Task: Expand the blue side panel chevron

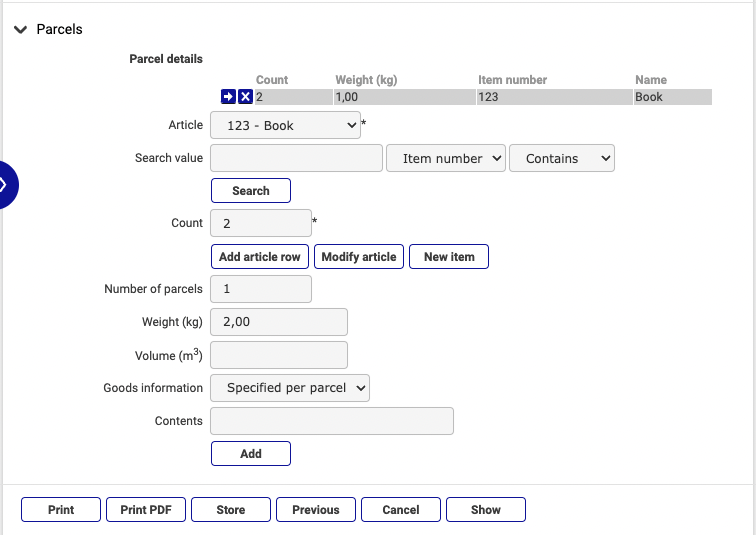Action: pos(5,184)
